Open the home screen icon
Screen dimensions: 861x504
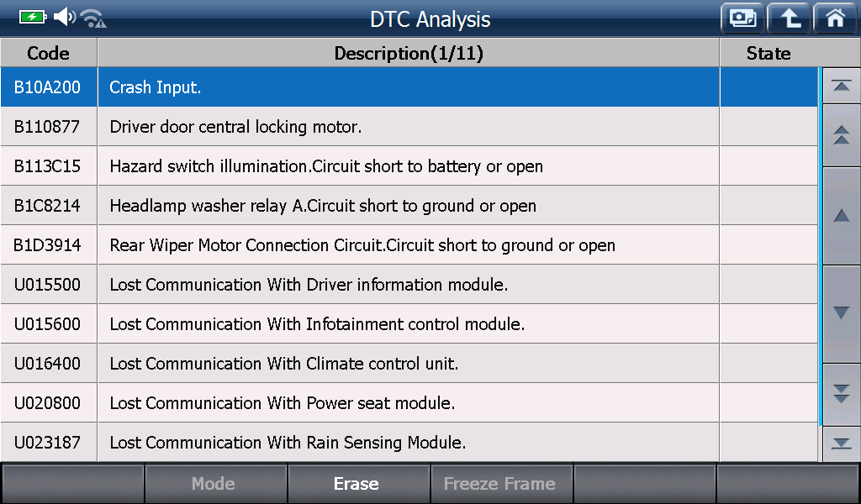coord(836,18)
